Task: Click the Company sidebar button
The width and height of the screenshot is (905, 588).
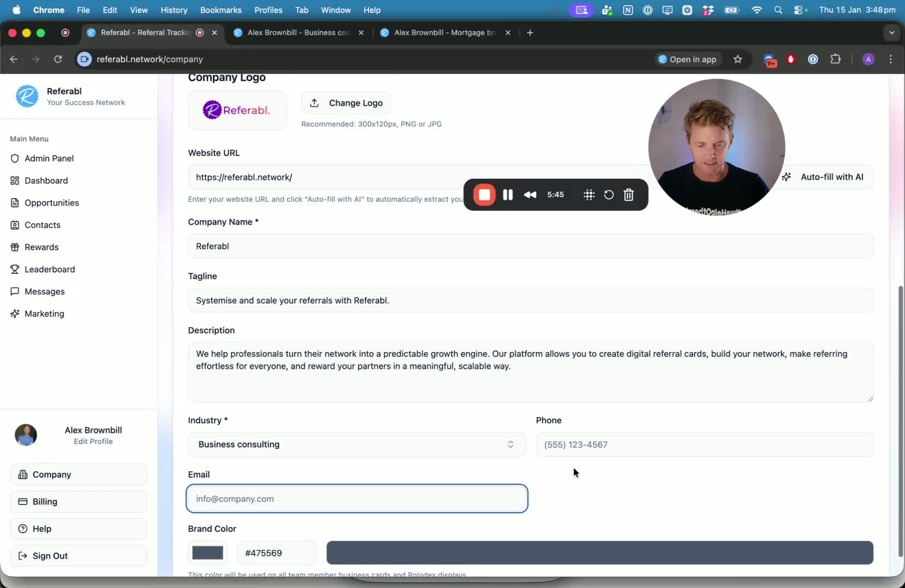Action: pyautogui.click(x=79, y=475)
